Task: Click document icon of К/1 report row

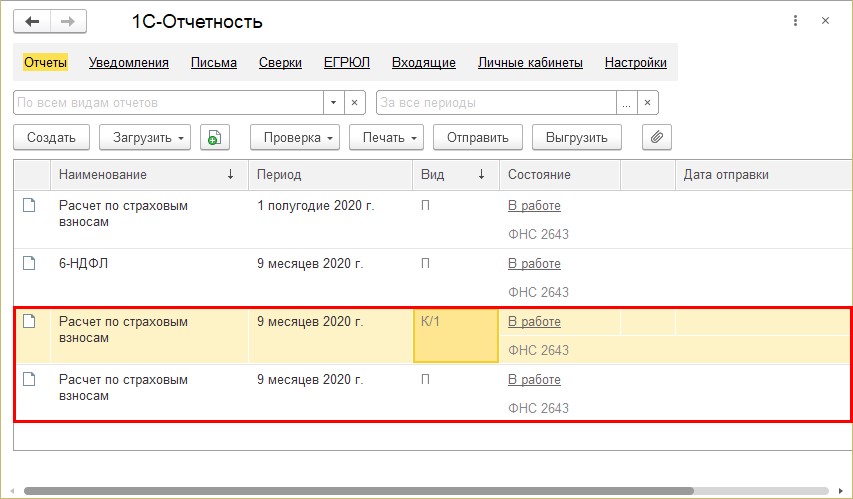Action: click(x=29, y=321)
